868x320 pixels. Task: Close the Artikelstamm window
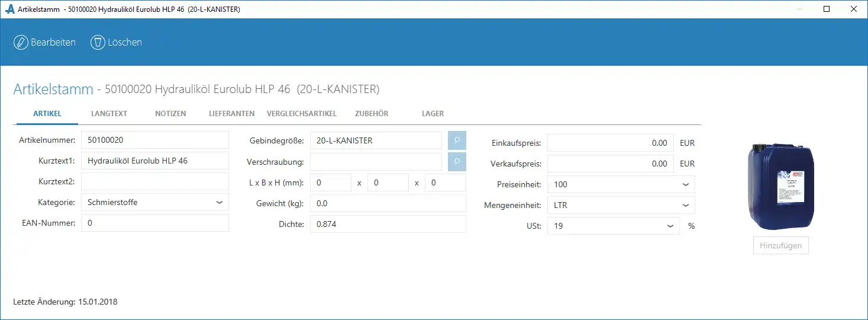point(854,9)
